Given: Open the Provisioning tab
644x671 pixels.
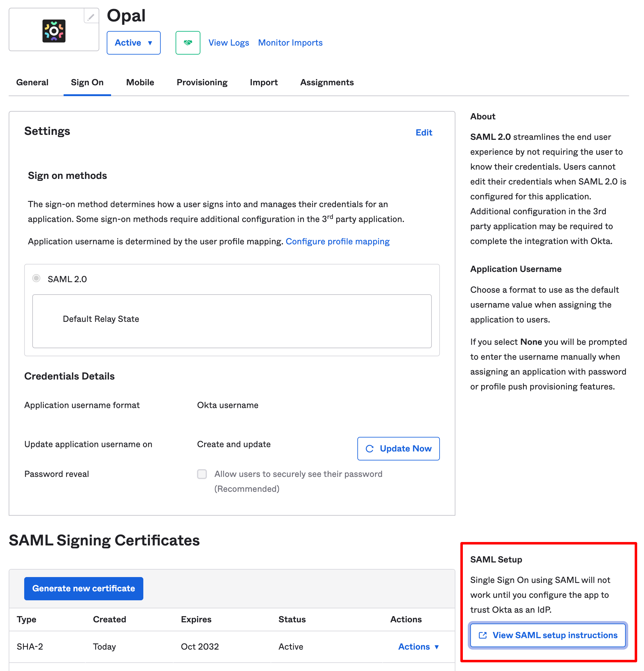Looking at the screenshot, I should pos(202,82).
